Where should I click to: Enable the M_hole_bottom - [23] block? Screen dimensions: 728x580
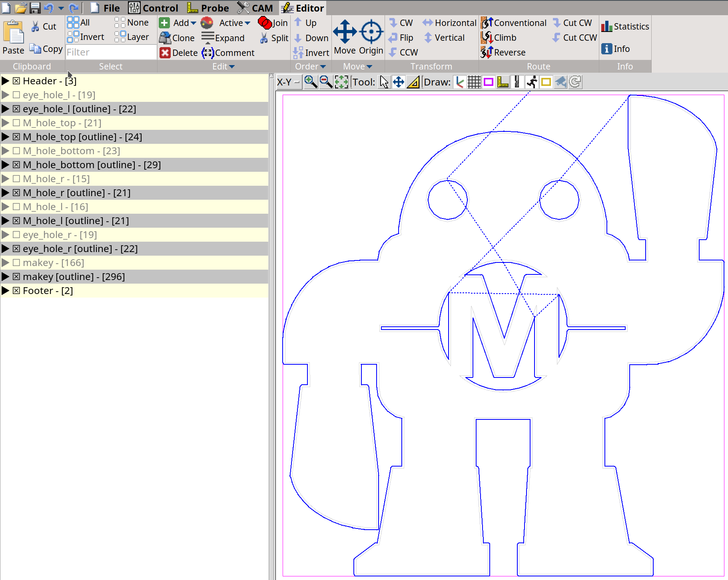[x=16, y=151]
